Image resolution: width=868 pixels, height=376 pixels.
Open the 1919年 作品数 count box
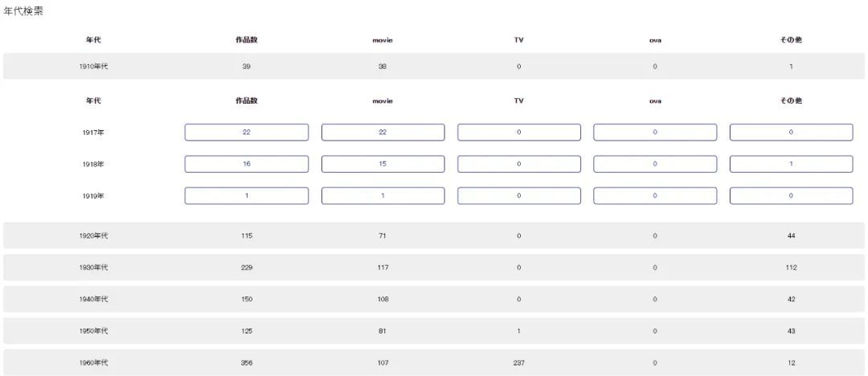(246, 196)
